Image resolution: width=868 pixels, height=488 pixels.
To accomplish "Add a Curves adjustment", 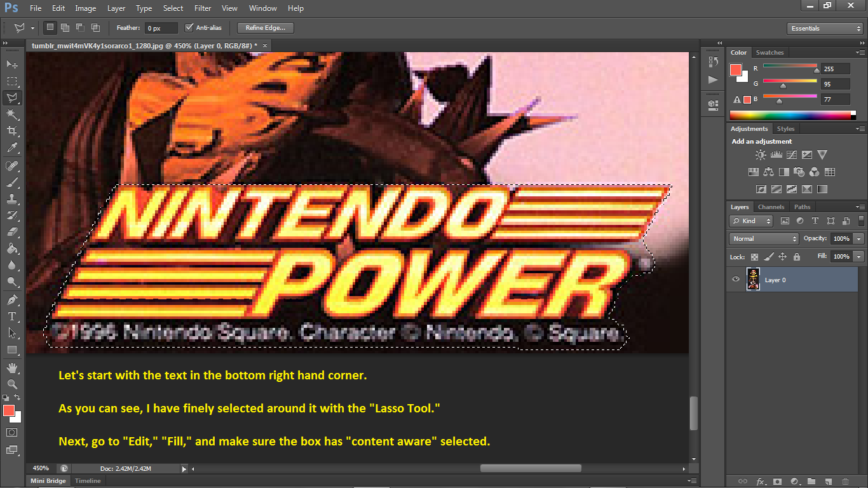I will [x=792, y=154].
